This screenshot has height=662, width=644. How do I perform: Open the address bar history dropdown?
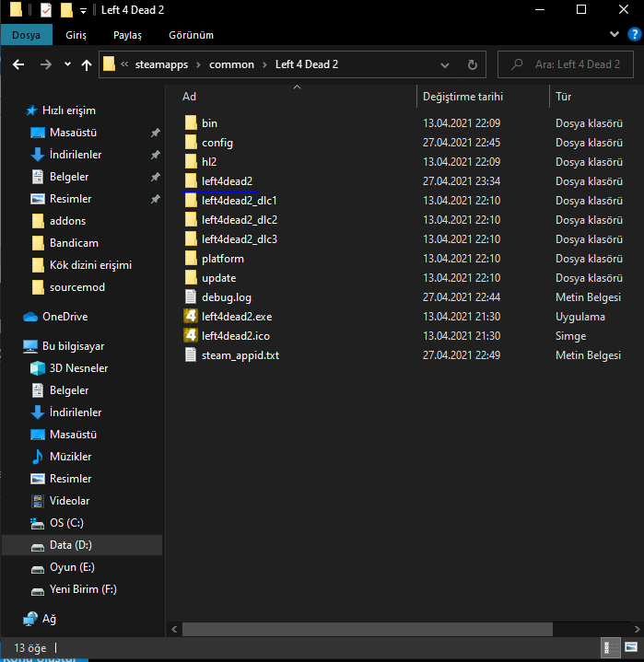coord(445,65)
